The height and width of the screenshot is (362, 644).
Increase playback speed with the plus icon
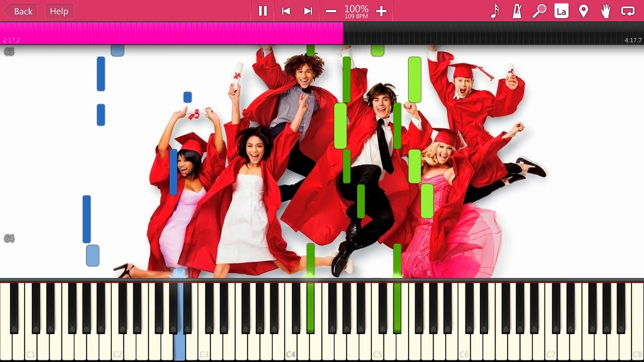[381, 11]
